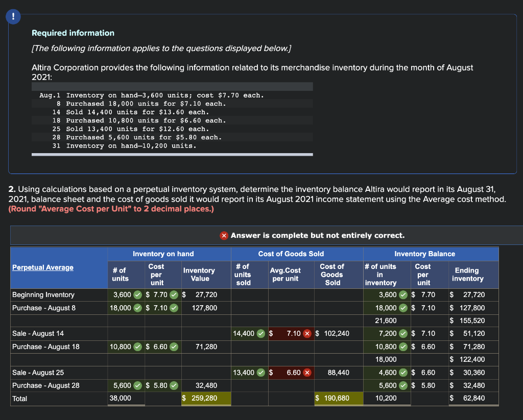This screenshot has width=523, height=420.
Task: Click the $122,400 ending inventory subtotal
Action: (x=467, y=360)
